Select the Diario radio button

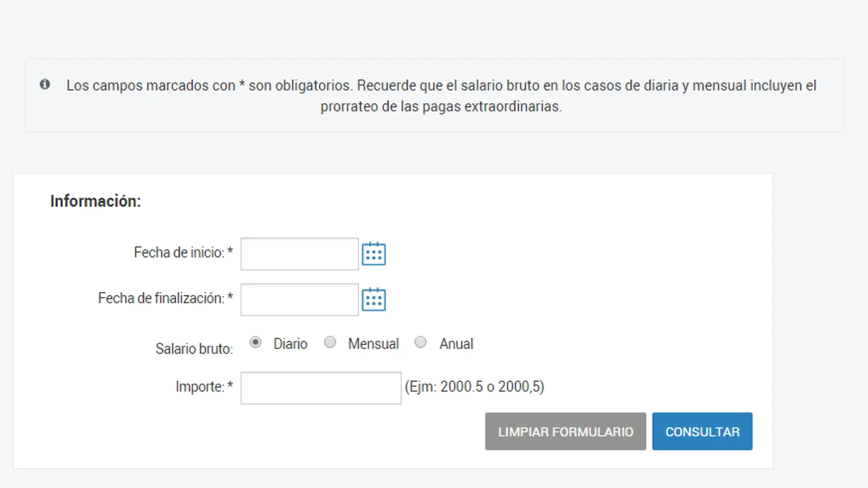[x=256, y=342]
